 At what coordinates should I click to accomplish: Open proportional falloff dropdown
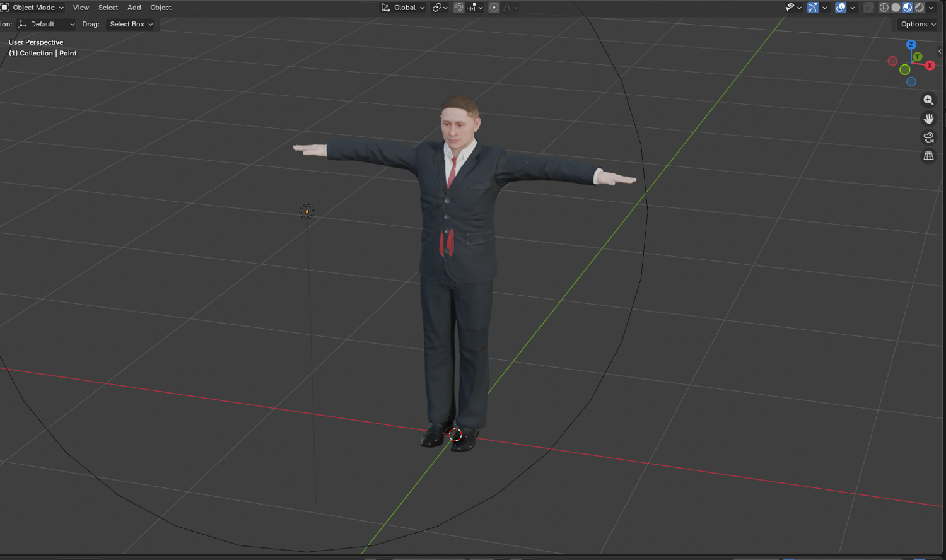[510, 8]
